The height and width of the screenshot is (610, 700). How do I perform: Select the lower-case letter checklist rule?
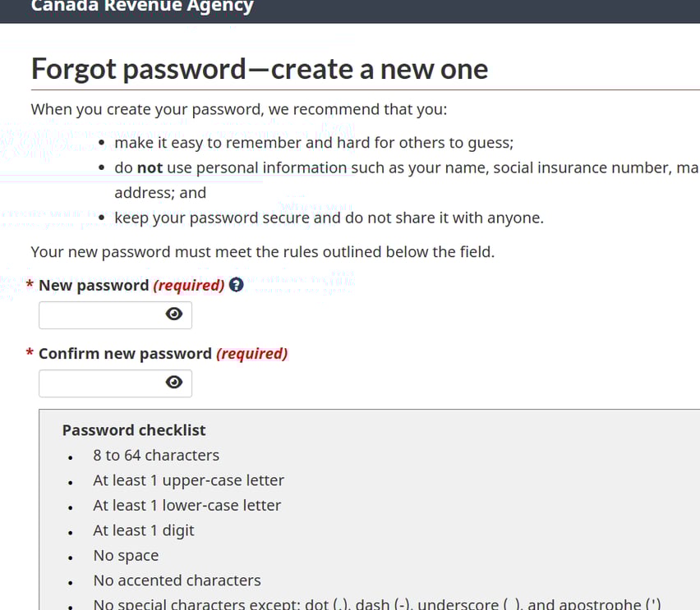(188, 505)
